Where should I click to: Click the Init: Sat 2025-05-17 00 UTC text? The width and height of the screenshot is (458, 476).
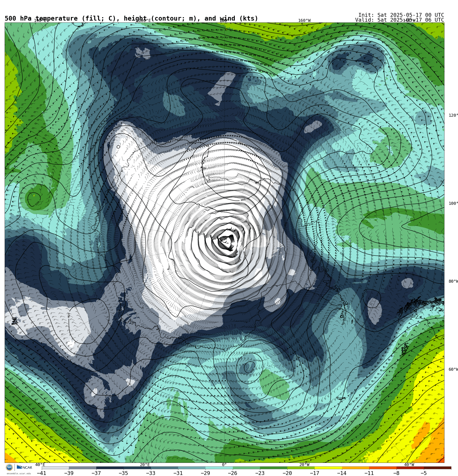(401, 15)
